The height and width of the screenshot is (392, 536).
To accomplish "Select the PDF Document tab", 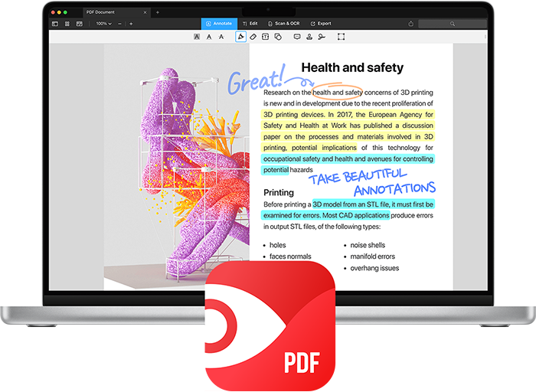I will (x=115, y=12).
